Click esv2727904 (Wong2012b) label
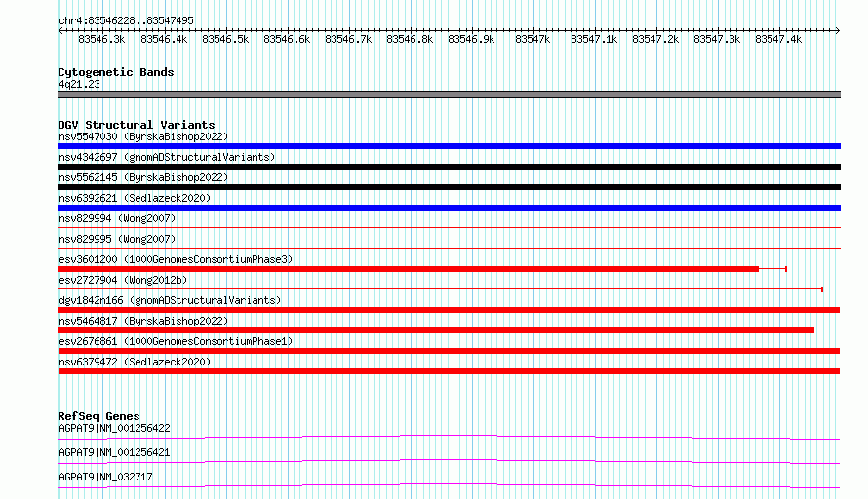The image size is (868, 499). point(123,280)
